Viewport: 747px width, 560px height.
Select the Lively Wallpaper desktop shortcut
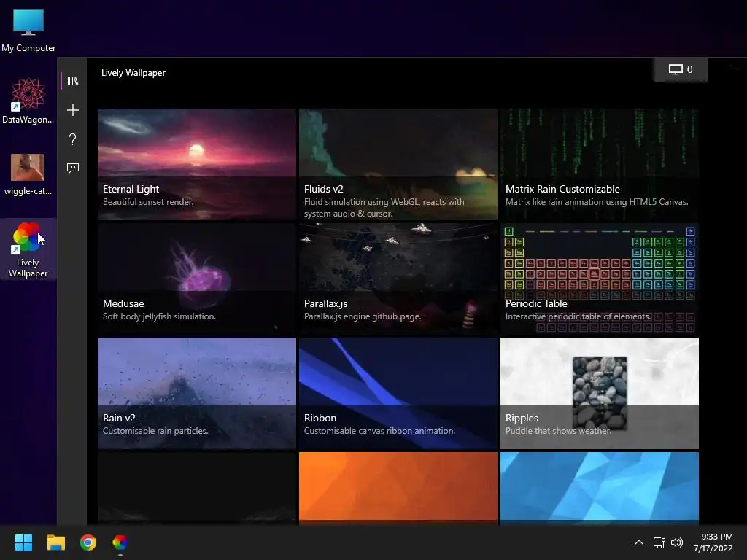[28, 249]
